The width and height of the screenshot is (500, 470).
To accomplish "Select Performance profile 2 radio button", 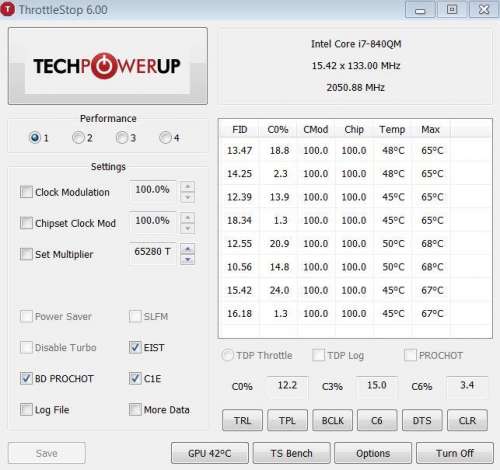I will [x=78, y=137].
